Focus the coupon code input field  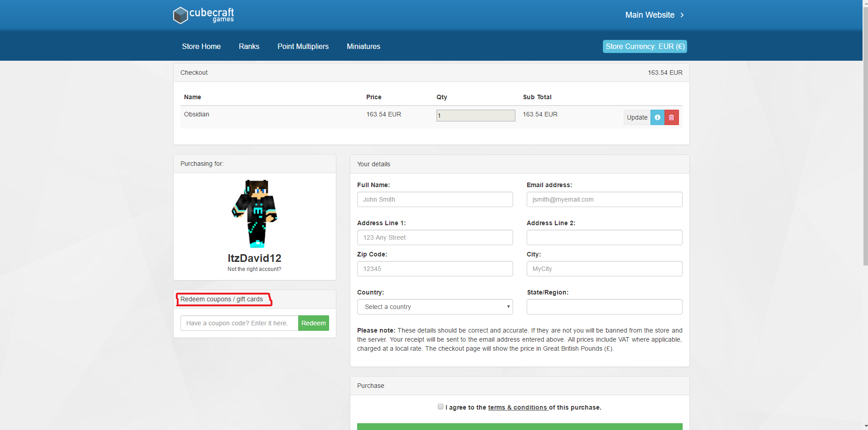click(x=239, y=323)
